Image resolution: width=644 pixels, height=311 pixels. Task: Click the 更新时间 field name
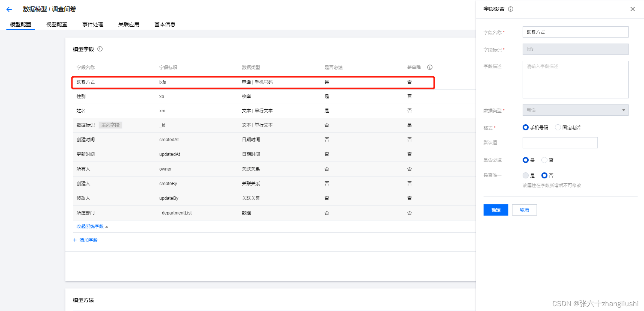click(x=86, y=154)
